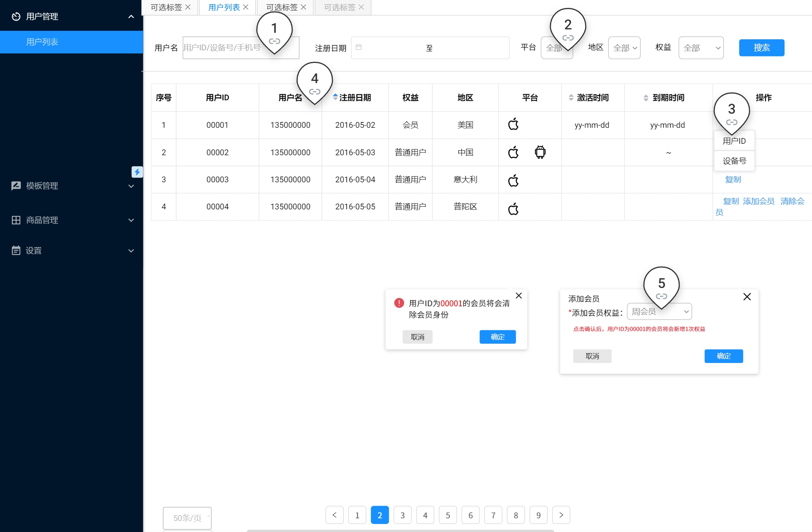Click the Apple icon in row 00002
This screenshot has width=812, height=532.
pos(514,152)
